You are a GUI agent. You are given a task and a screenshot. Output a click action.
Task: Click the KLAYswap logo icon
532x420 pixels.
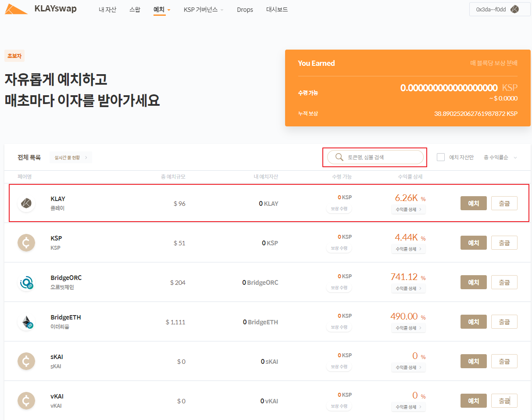(x=16, y=9)
